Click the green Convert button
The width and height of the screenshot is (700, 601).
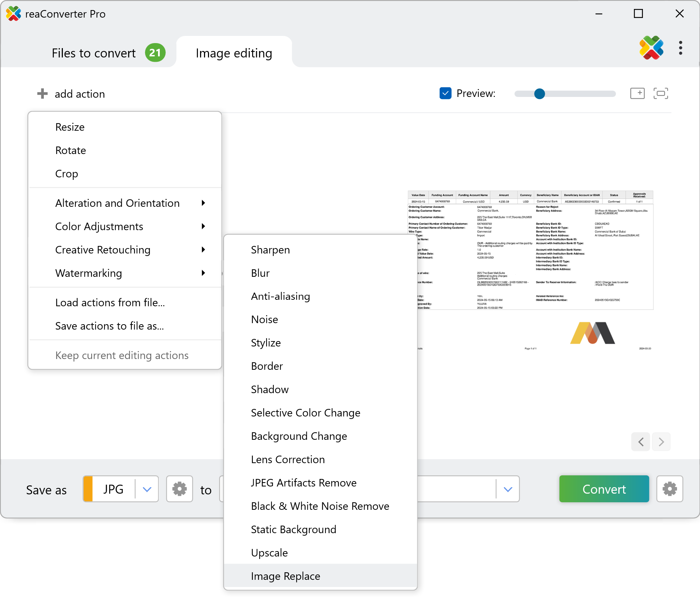(x=604, y=489)
